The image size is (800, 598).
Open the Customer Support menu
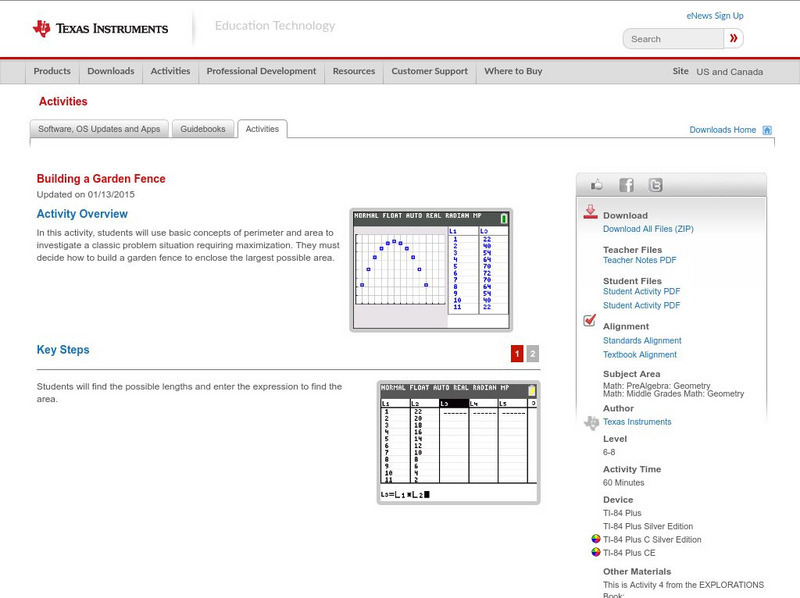click(429, 71)
